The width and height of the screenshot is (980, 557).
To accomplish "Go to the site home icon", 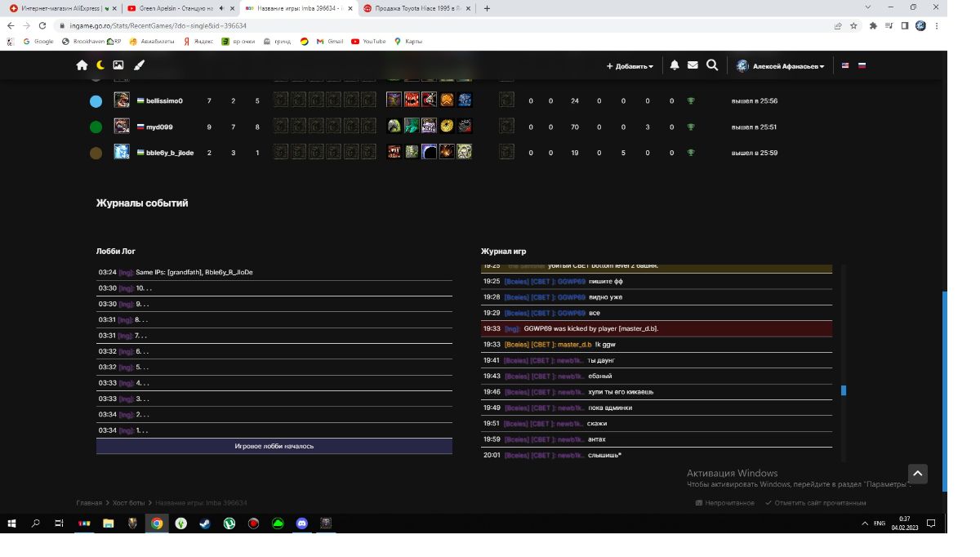I will point(82,65).
